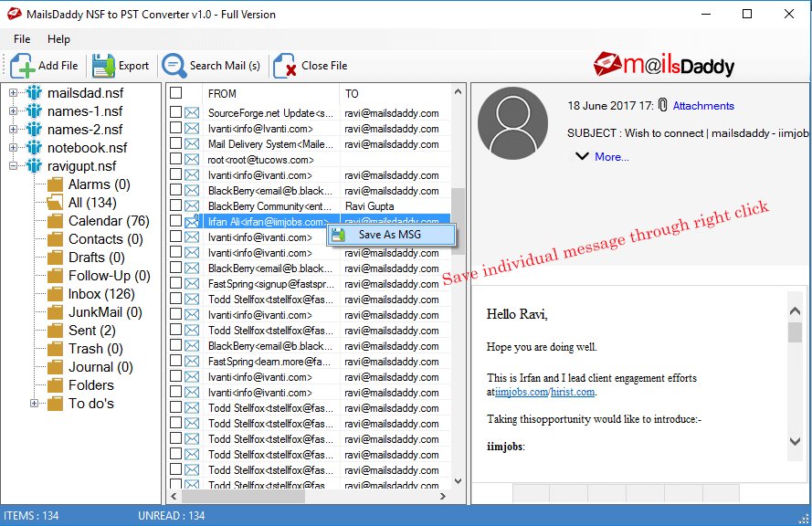Click the Close File icon
812x526 pixels.
pos(285,66)
